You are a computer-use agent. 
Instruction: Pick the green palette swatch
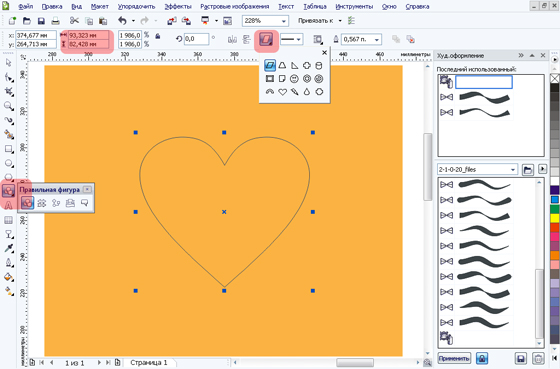pyautogui.click(x=555, y=209)
